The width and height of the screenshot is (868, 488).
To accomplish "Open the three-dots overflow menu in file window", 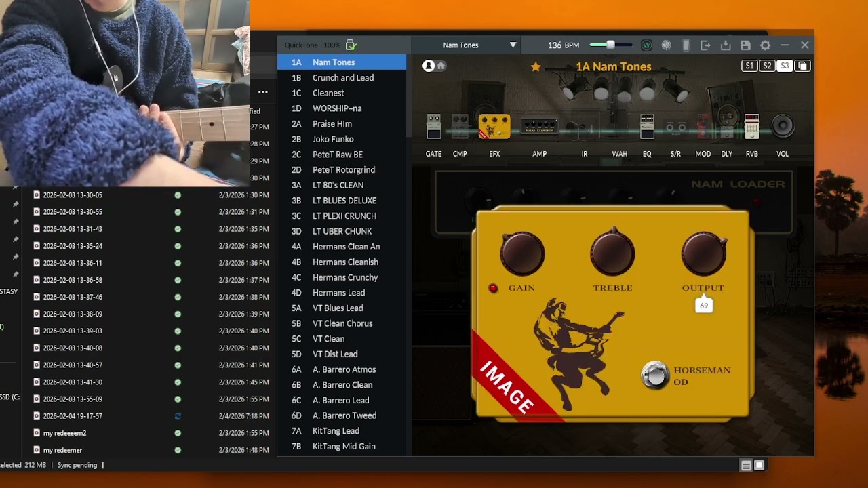I will coord(263,92).
